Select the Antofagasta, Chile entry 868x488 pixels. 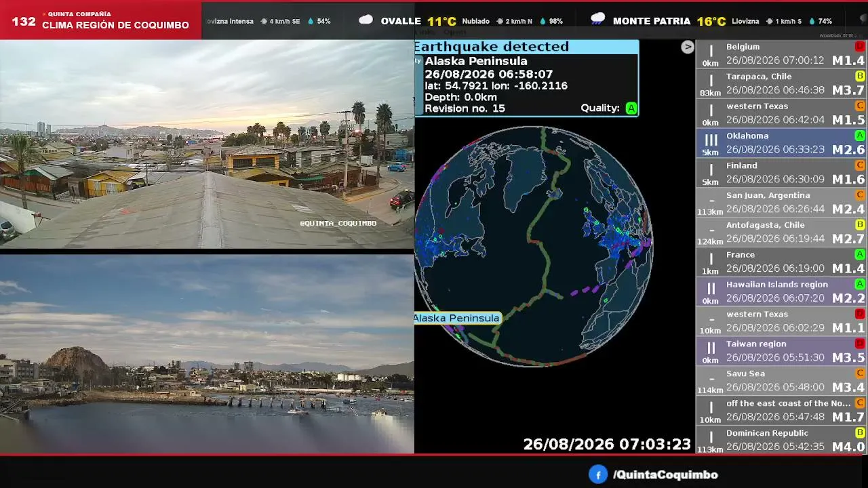pyautogui.click(x=782, y=232)
